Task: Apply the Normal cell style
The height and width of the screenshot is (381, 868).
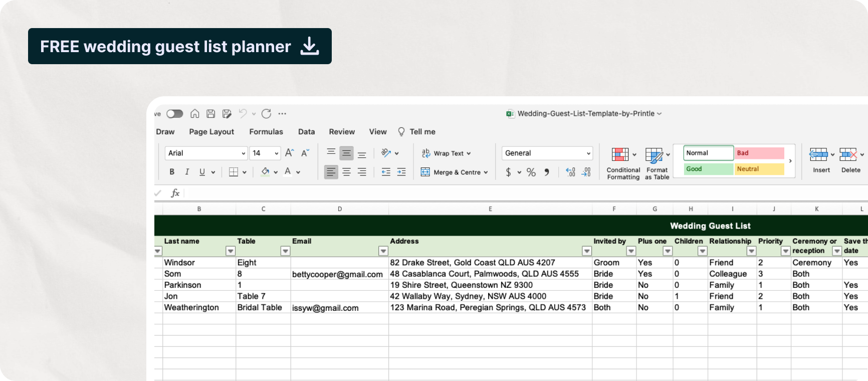Action: pyautogui.click(x=708, y=153)
